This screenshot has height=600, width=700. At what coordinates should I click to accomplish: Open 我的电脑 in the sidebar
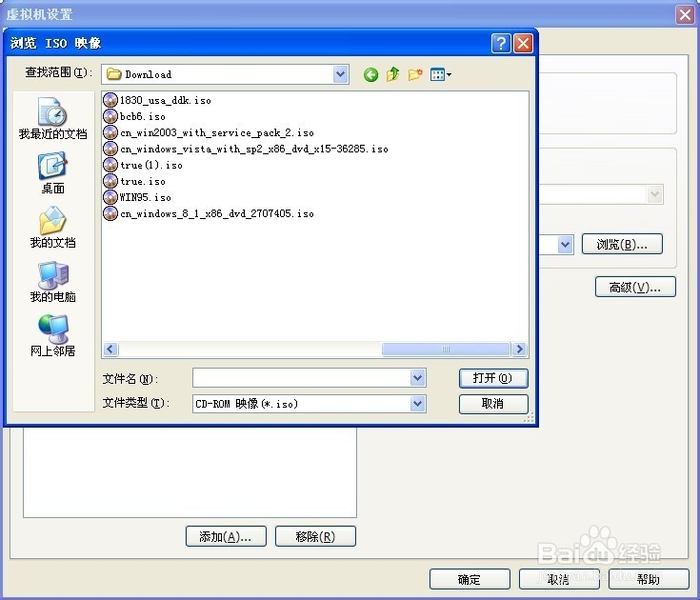[x=52, y=282]
